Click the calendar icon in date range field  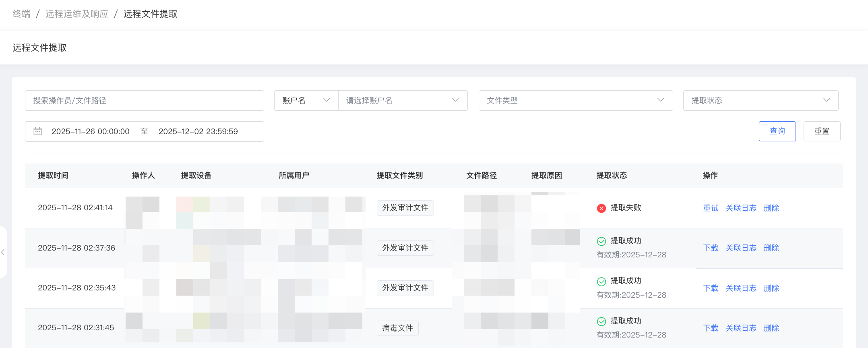click(x=37, y=131)
